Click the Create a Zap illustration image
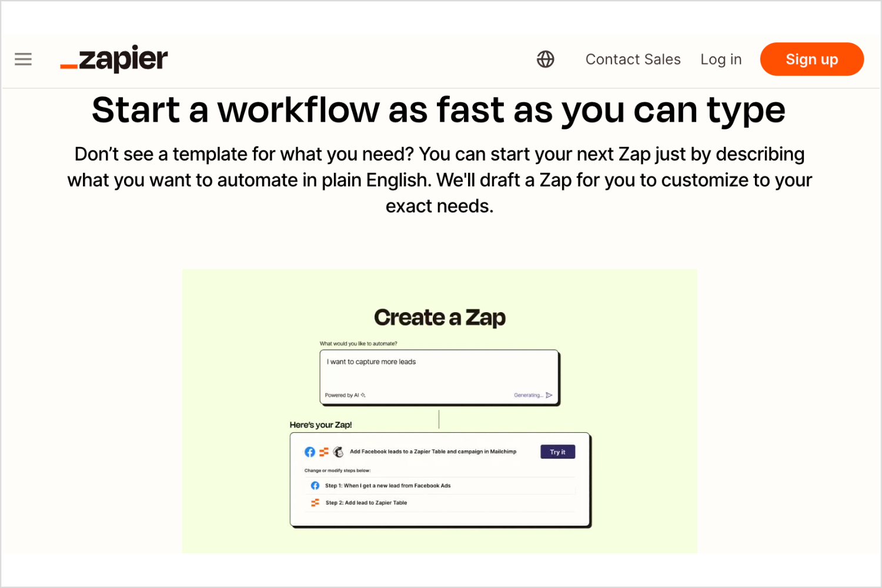This screenshot has width=882, height=588. click(440, 411)
